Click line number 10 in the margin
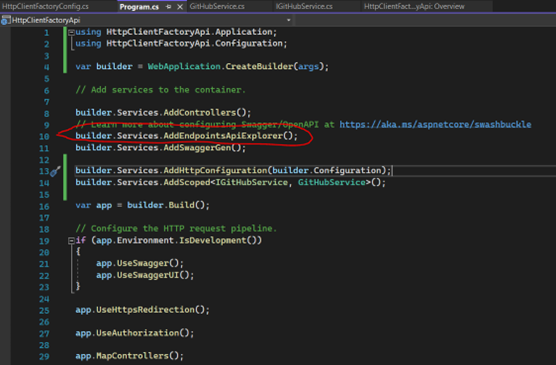This screenshot has height=365, width=556. click(44, 137)
